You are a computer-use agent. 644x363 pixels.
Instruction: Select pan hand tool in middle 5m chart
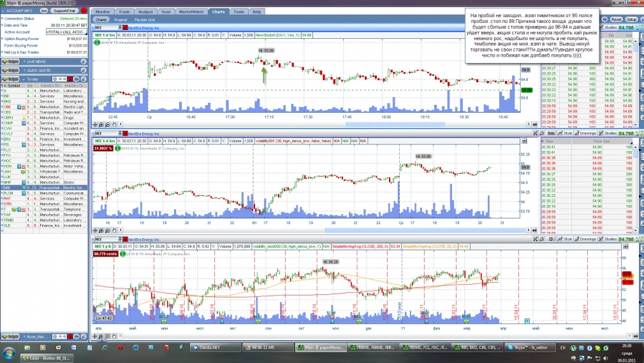click(x=114, y=231)
